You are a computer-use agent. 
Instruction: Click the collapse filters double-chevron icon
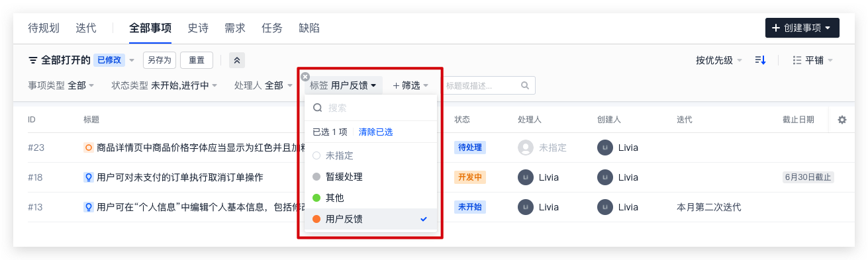[237, 60]
